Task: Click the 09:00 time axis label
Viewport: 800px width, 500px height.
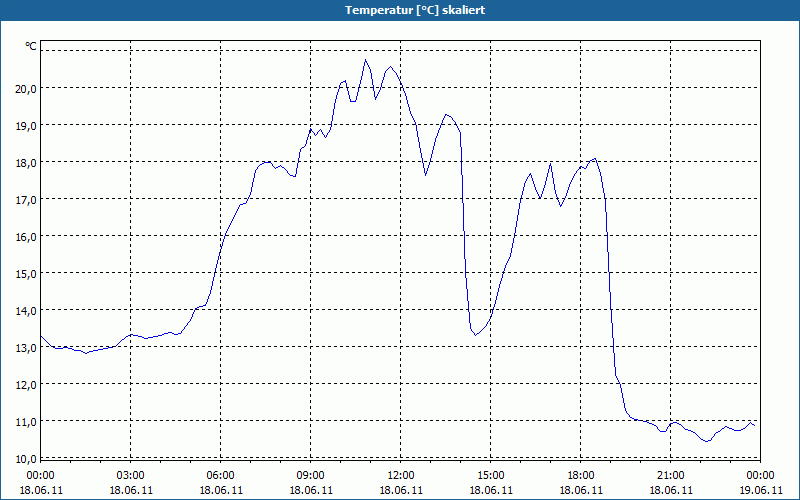Action: (311, 476)
